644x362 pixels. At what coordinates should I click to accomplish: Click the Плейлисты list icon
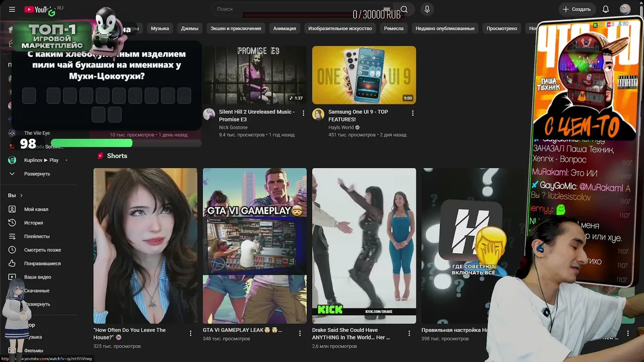[x=12, y=236]
